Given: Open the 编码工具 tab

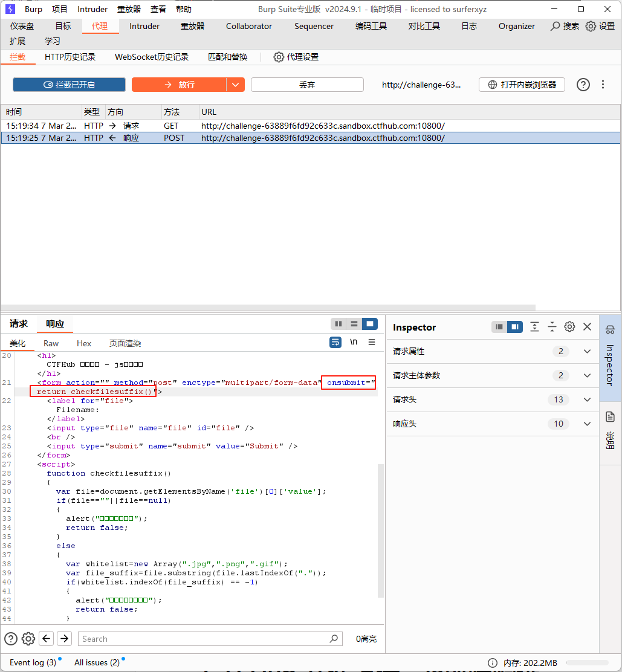Looking at the screenshot, I should (x=371, y=26).
